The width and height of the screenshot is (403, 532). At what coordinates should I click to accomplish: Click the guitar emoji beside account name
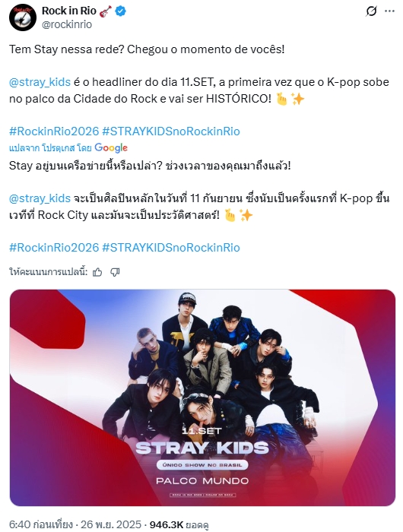pos(106,11)
